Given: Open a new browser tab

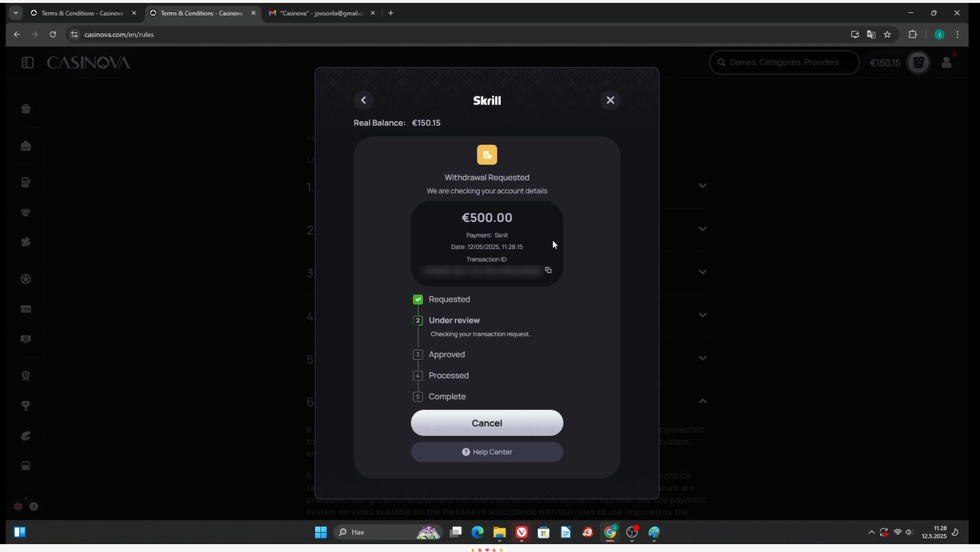Looking at the screenshot, I should [390, 13].
